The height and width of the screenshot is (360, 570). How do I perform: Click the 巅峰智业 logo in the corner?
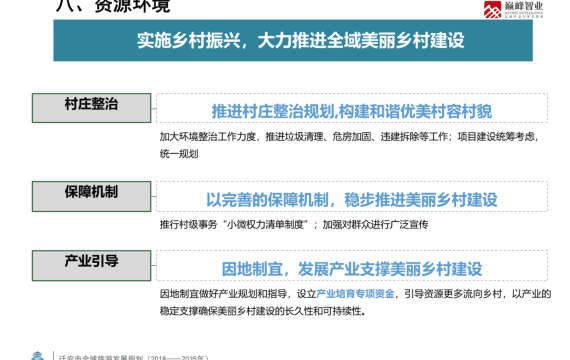pyautogui.click(x=513, y=9)
